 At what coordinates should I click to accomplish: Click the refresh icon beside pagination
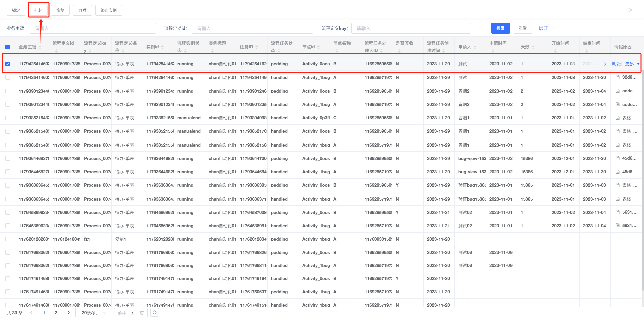coord(154,312)
